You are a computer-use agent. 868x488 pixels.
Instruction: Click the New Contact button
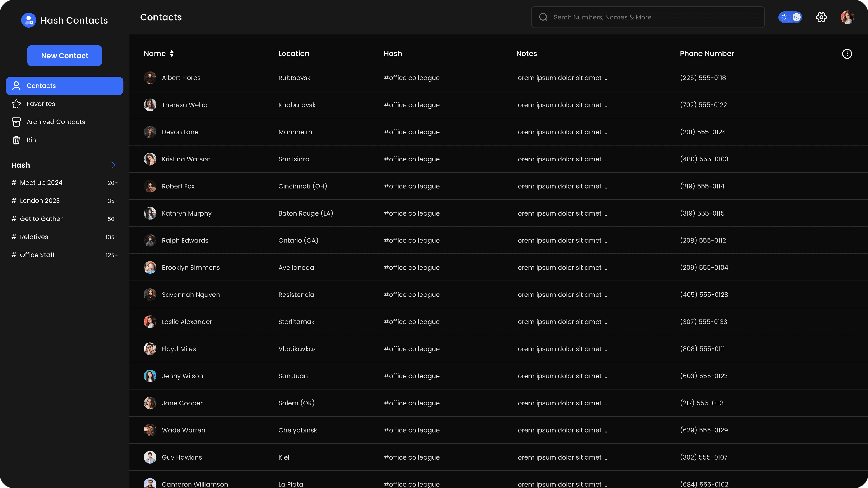pos(64,56)
